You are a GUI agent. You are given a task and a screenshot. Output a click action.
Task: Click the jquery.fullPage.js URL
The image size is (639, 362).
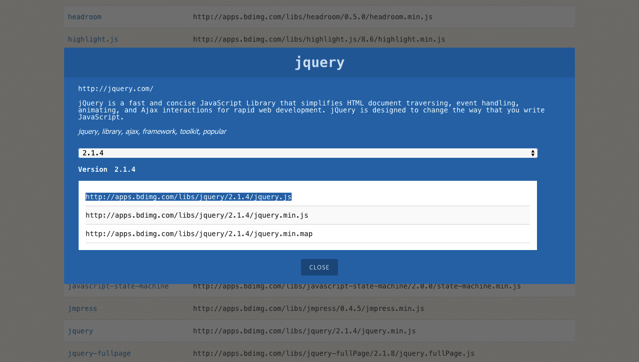pyautogui.click(x=333, y=353)
